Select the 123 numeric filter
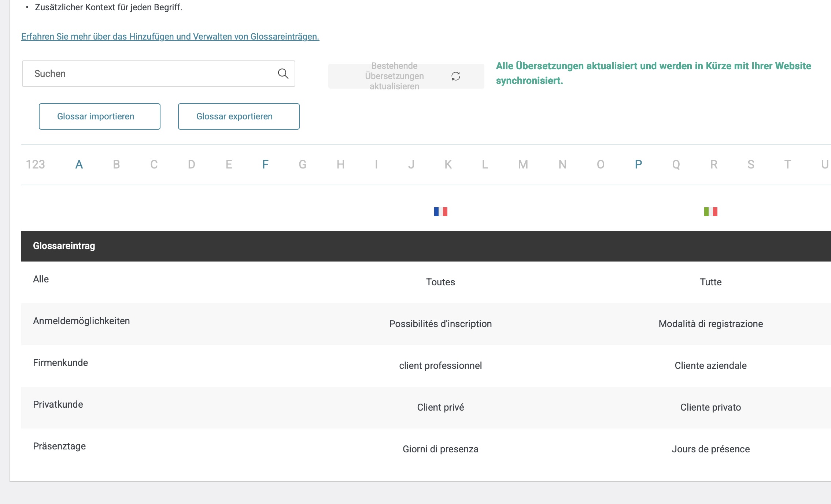This screenshot has height=504, width=831. point(35,164)
